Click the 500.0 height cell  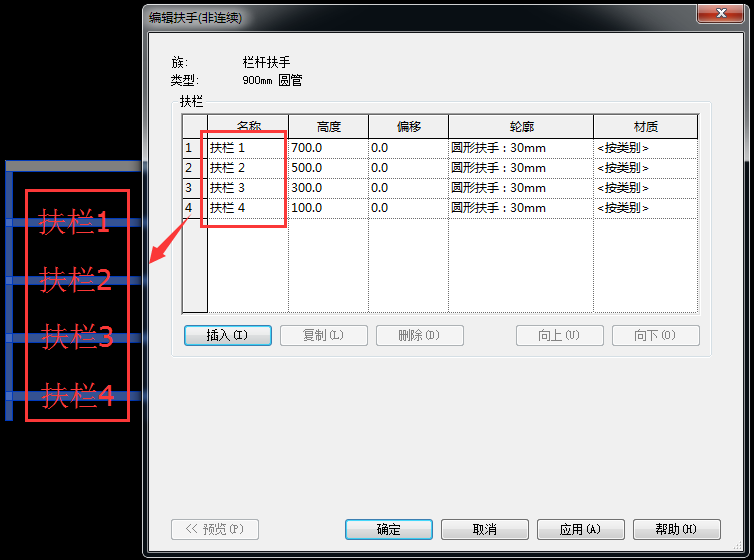327,168
